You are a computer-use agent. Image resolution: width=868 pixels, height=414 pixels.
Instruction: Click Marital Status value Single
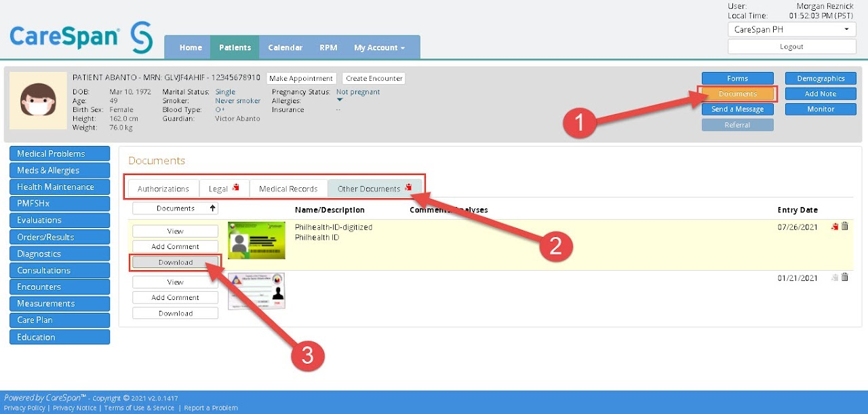point(225,92)
